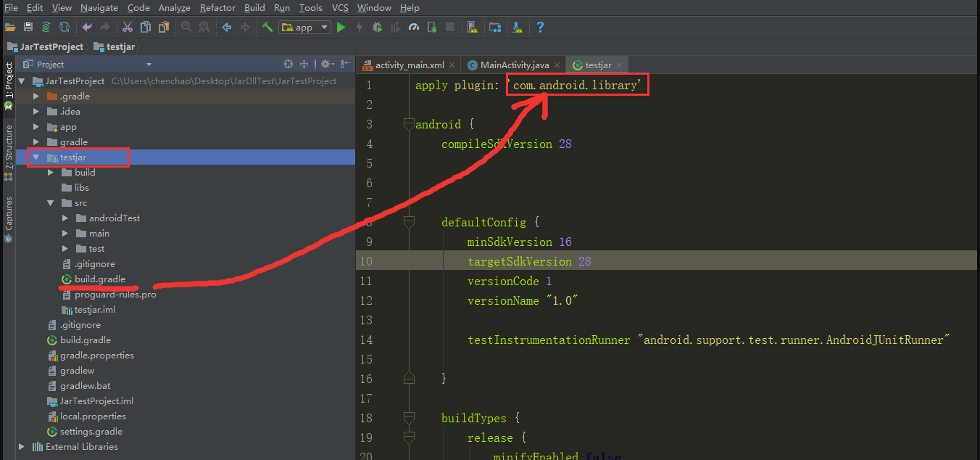The image size is (980, 460).
Task: Toggle the 1: Project side tool window
Action: pos(8,85)
